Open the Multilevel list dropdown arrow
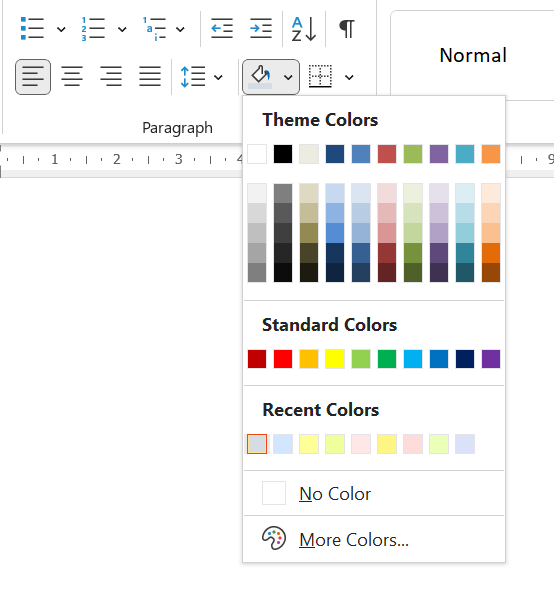554x590 pixels. tap(180, 29)
